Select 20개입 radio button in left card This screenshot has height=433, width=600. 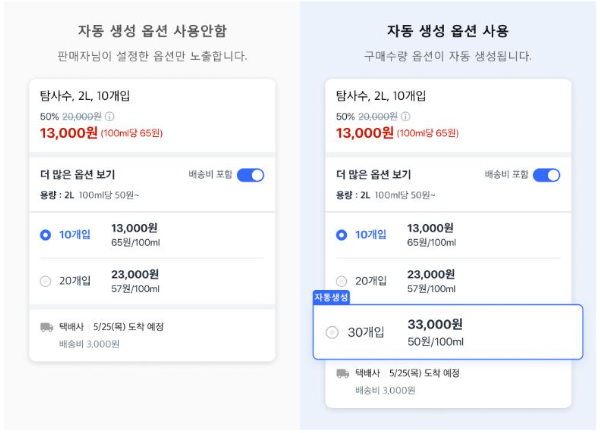(46, 282)
